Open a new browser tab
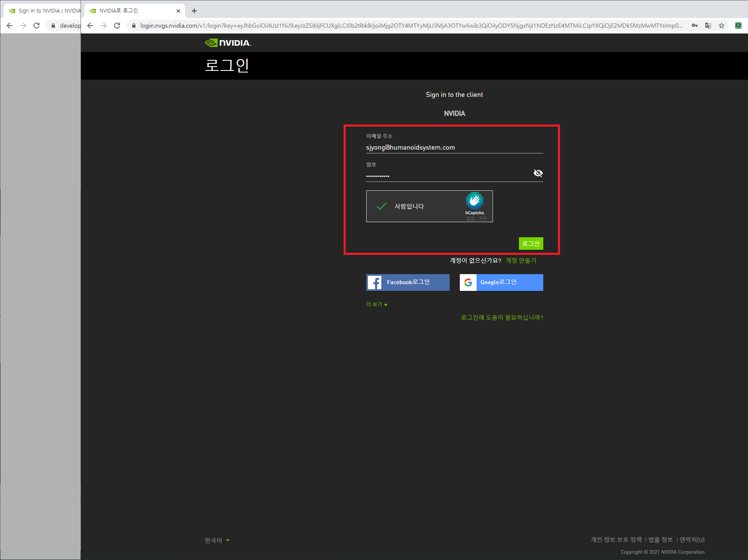 coord(194,11)
